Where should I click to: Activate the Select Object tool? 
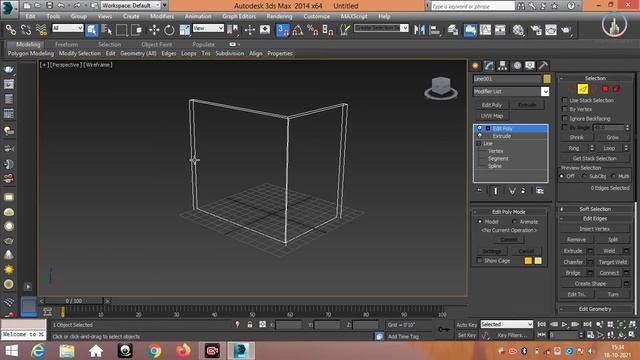pyautogui.click(x=91, y=30)
